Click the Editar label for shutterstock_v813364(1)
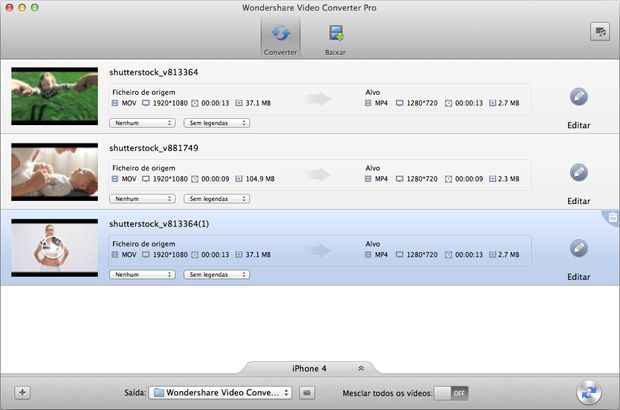 point(578,277)
